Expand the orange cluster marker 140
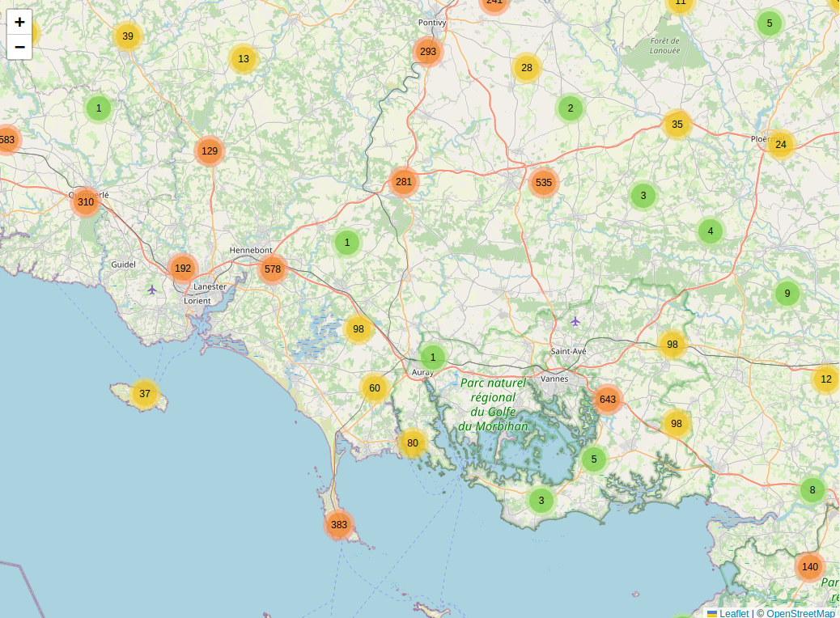The height and width of the screenshot is (618, 840). coord(809,567)
